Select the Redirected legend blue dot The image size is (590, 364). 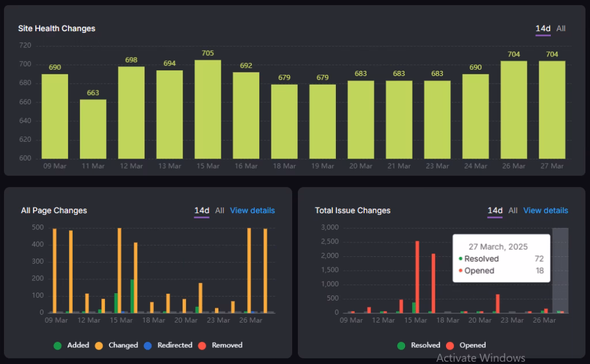click(146, 345)
